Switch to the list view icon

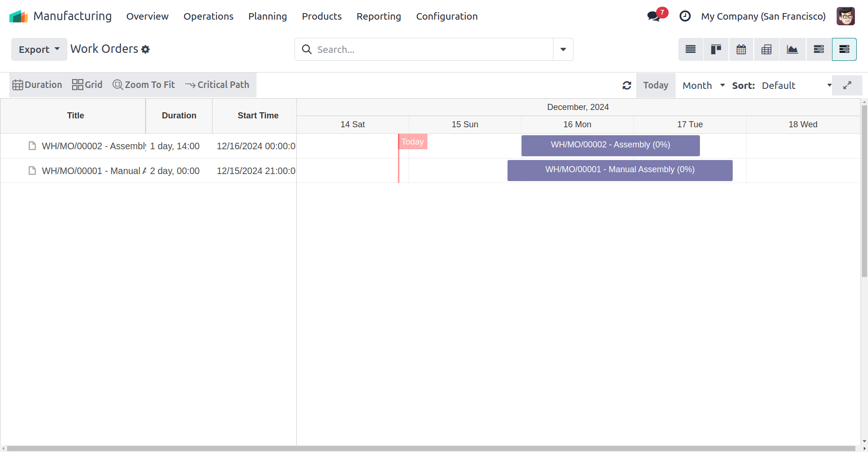click(x=691, y=50)
